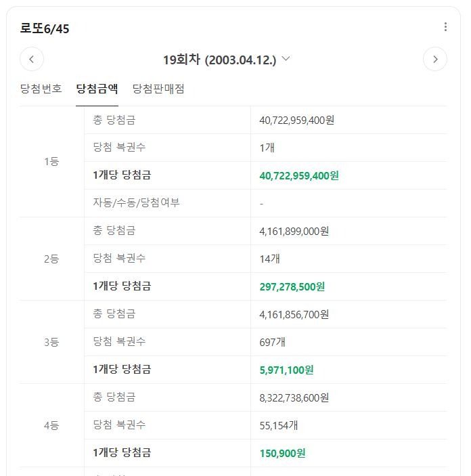
Task: Expand the 19회차 round selector dropdown
Action: coord(227,59)
